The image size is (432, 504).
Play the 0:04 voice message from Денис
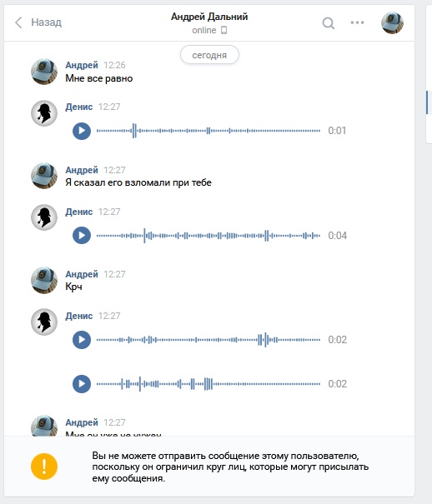point(82,235)
